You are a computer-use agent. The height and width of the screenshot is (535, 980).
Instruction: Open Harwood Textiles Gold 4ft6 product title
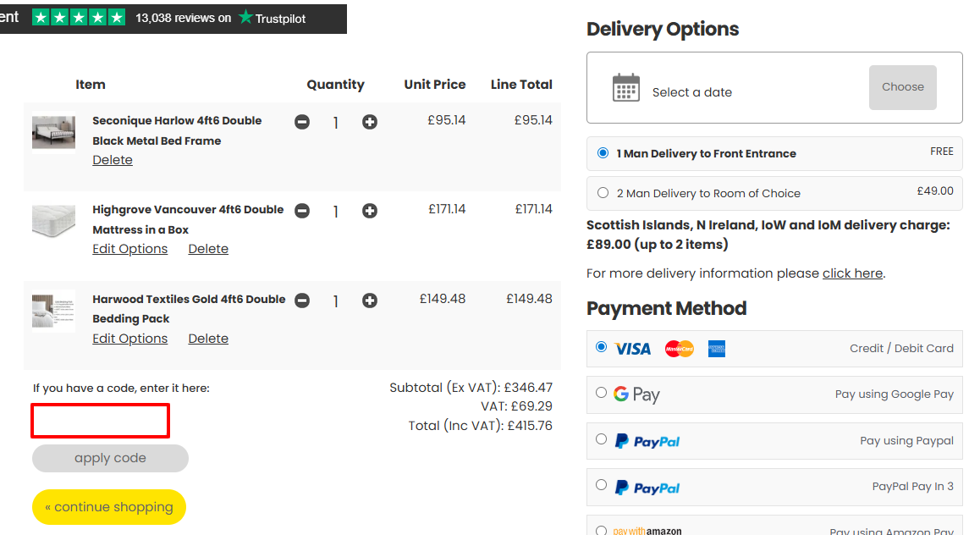click(x=189, y=309)
